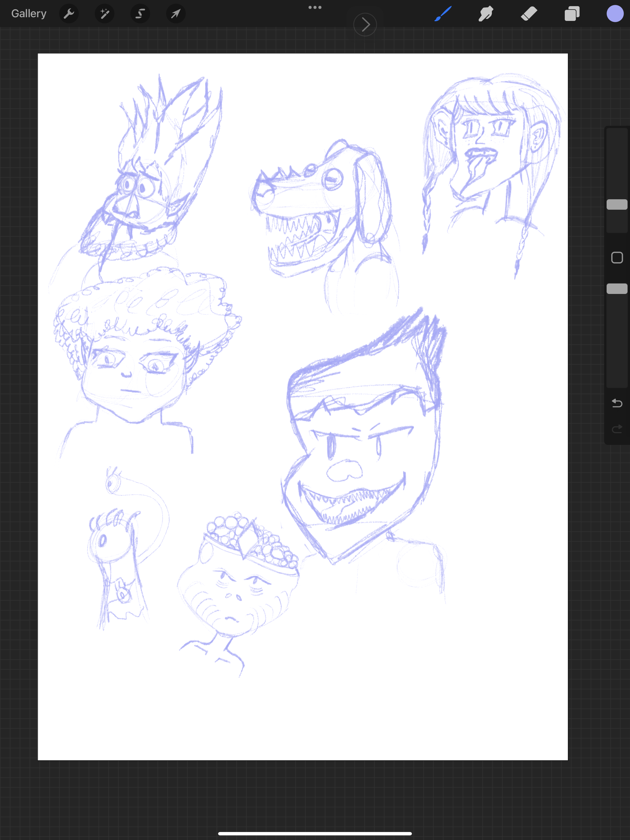This screenshot has width=630, height=840.
Task: Click the brush size slider handle
Action: coord(617,205)
